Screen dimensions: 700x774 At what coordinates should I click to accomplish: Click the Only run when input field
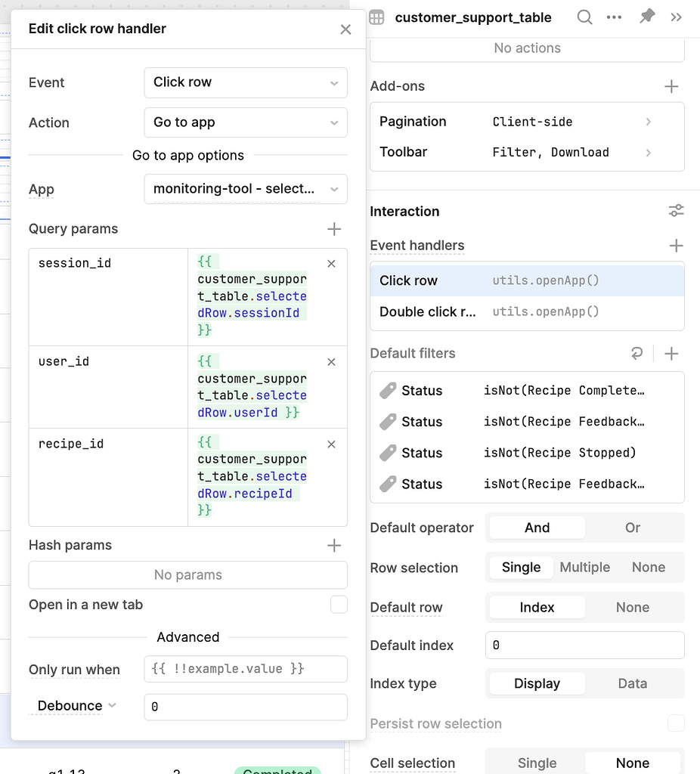click(x=245, y=669)
